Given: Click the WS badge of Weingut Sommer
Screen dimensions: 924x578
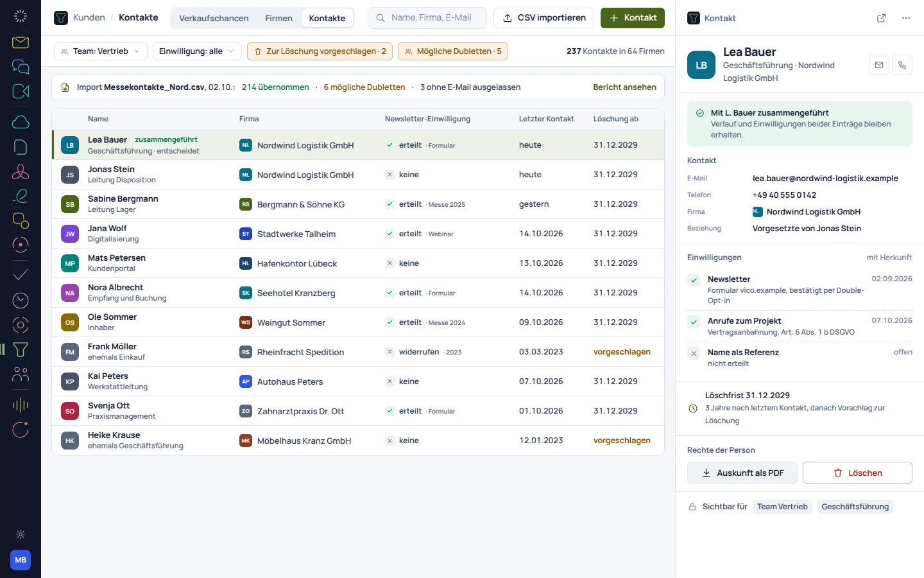Looking at the screenshot, I should pyautogui.click(x=245, y=322).
